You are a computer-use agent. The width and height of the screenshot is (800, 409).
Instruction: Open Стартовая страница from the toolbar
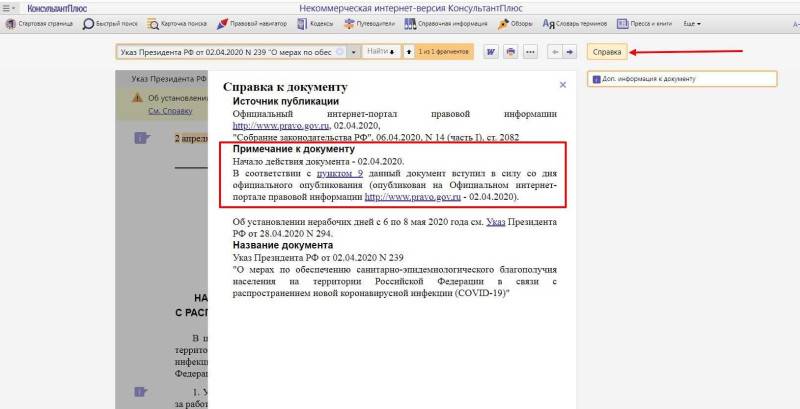tap(39, 24)
